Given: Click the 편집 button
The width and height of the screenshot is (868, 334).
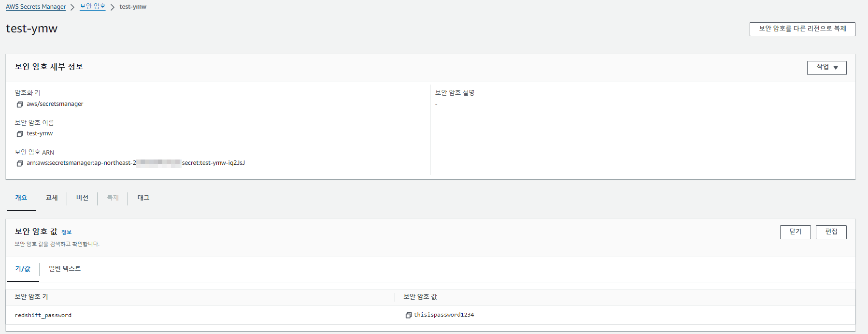Looking at the screenshot, I should pyautogui.click(x=831, y=232).
